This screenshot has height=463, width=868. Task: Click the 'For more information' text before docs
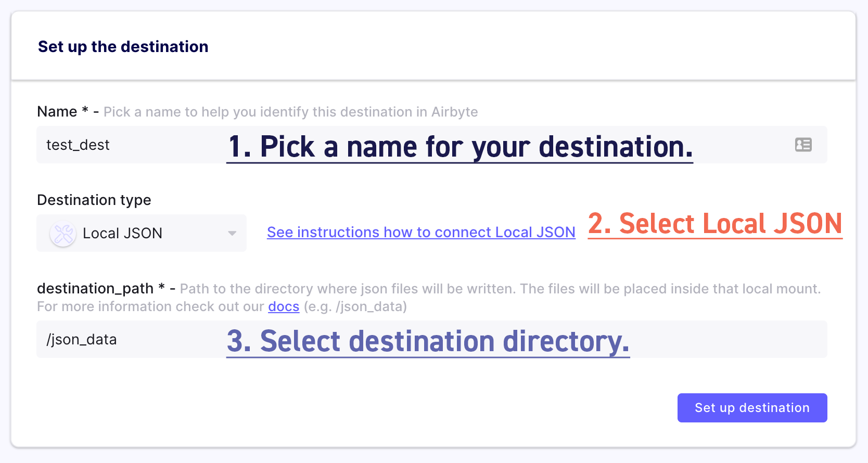(x=150, y=306)
